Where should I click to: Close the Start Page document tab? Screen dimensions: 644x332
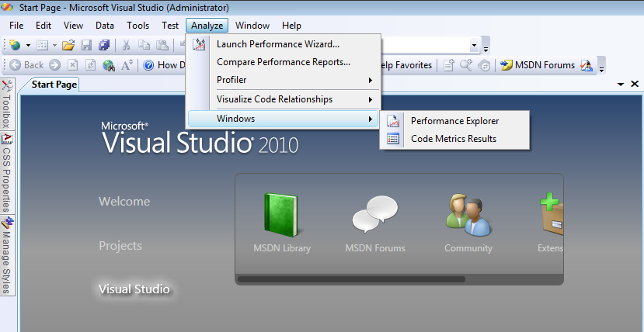point(635,84)
